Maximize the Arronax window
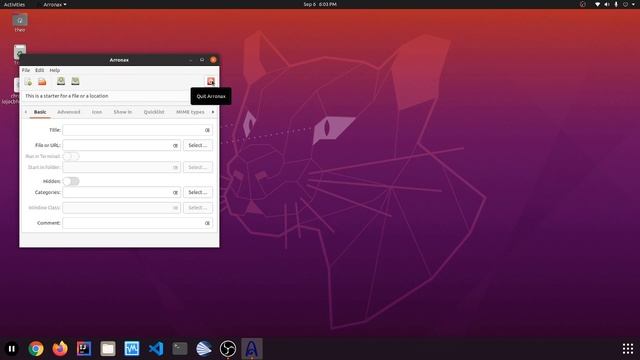The width and height of the screenshot is (640, 360). click(202, 60)
